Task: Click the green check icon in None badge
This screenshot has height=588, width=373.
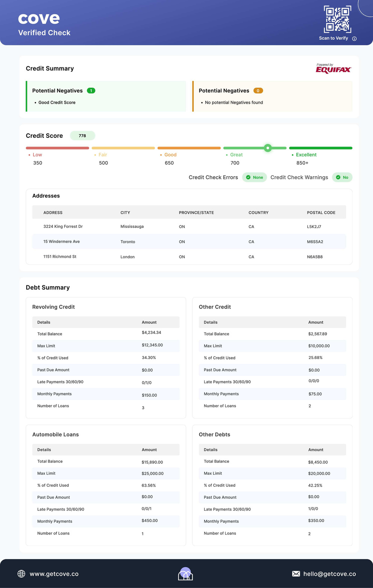Action: click(248, 177)
